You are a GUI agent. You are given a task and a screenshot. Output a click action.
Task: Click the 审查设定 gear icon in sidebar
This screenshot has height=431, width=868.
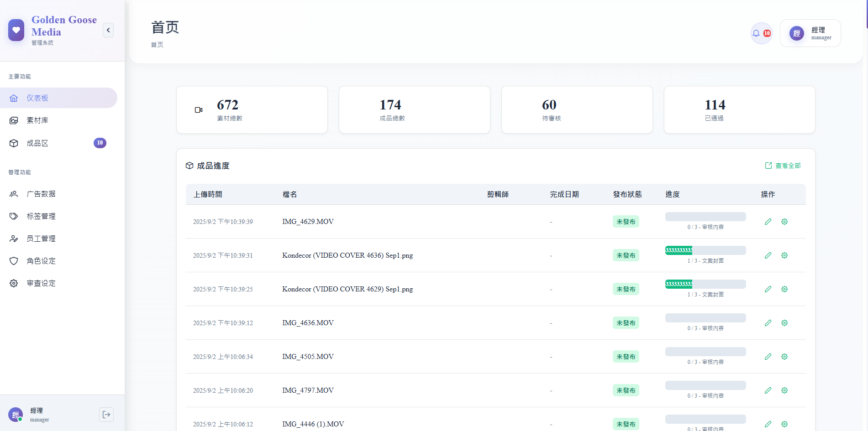[x=14, y=283]
